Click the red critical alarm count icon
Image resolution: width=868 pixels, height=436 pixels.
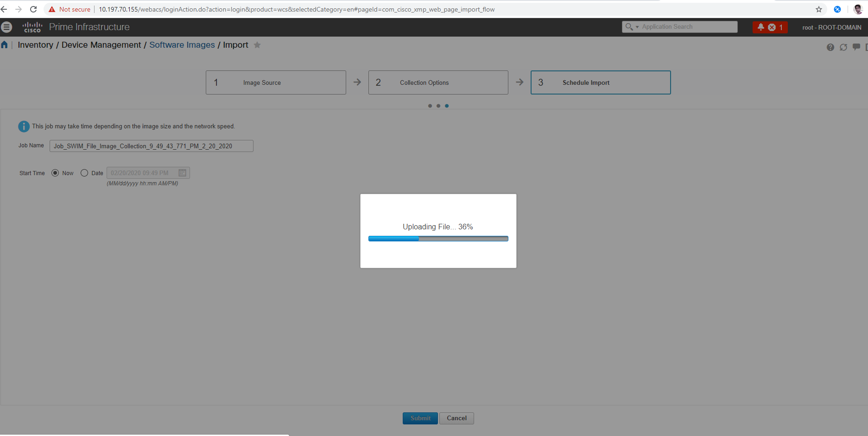pos(772,27)
